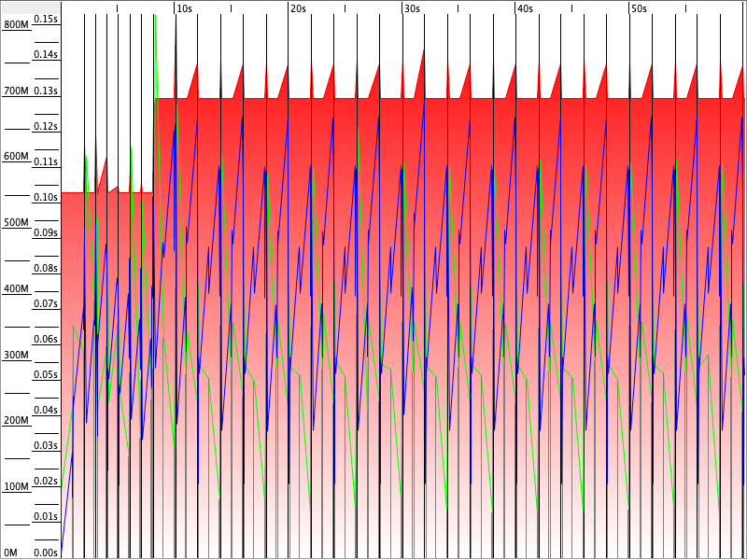Click the 40s time axis label
This screenshot has height=560, width=747.
point(525,8)
